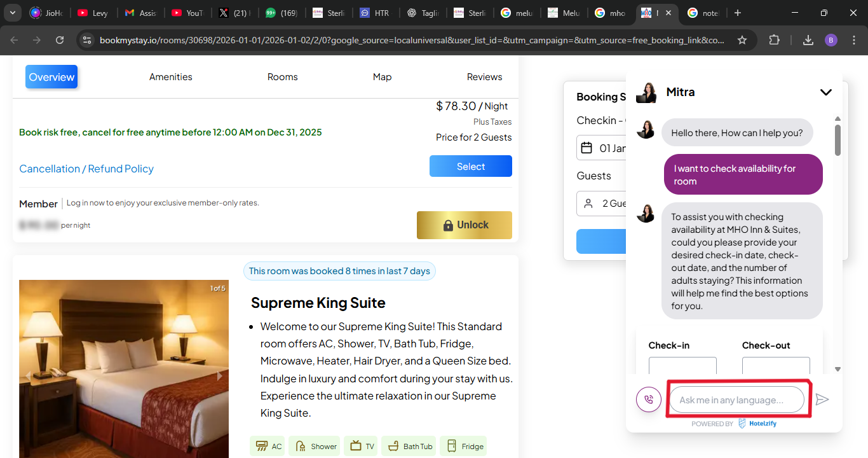Open the Chrome downloads panel
Image resolution: width=868 pixels, height=458 pixels.
click(808, 40)
